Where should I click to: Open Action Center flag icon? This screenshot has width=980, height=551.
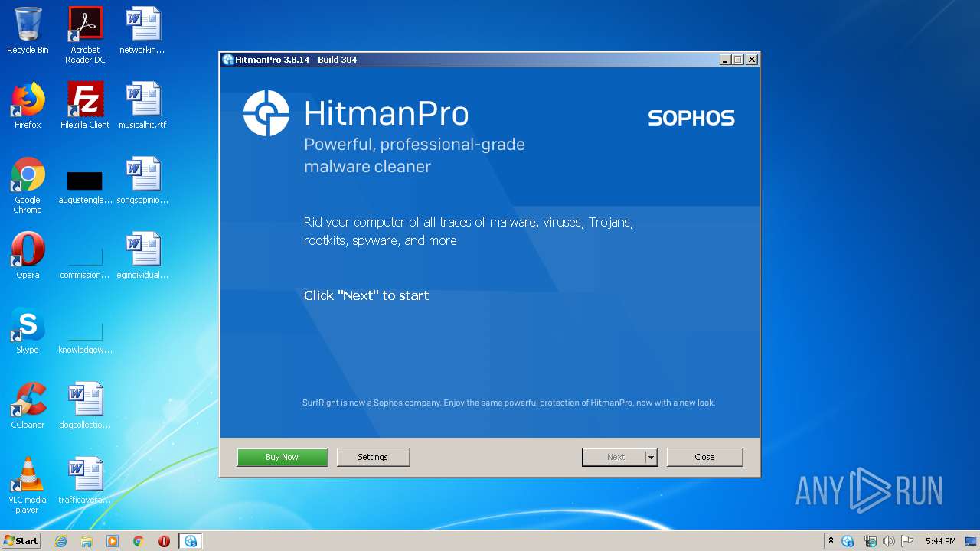tap(907, 541)
